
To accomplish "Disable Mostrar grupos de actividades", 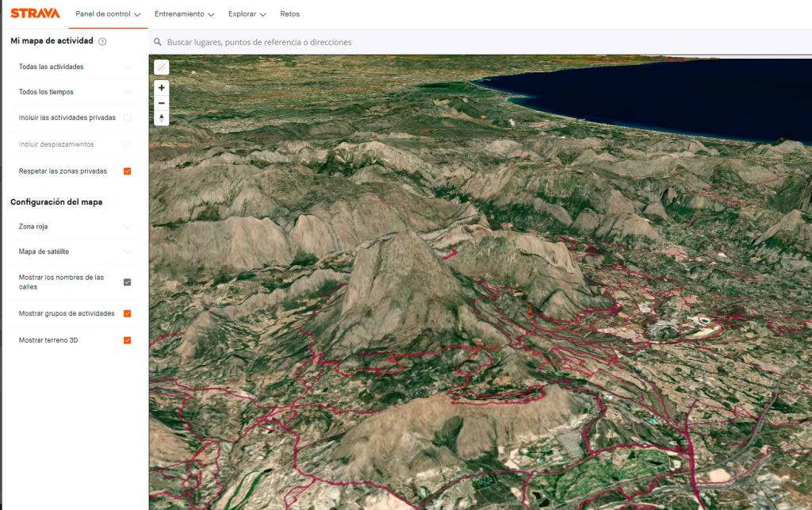I will [x=127, y=313].
